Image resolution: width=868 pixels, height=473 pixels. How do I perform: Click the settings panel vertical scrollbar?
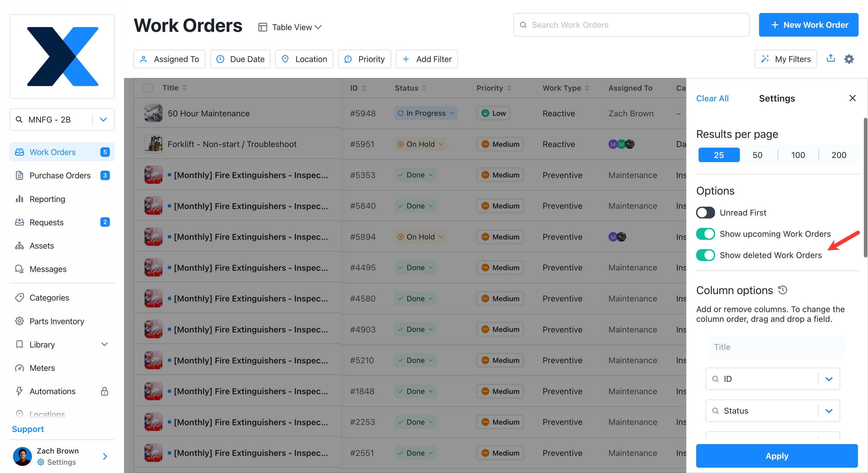pyautogui.click(x=865, y=187)
